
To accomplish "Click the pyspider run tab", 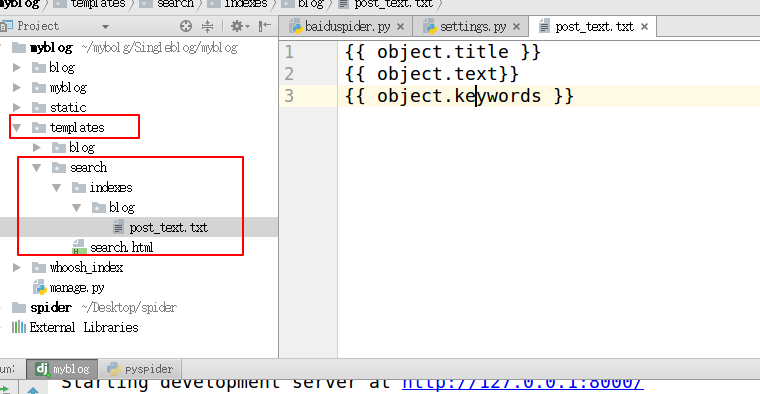I will [140, 369].
